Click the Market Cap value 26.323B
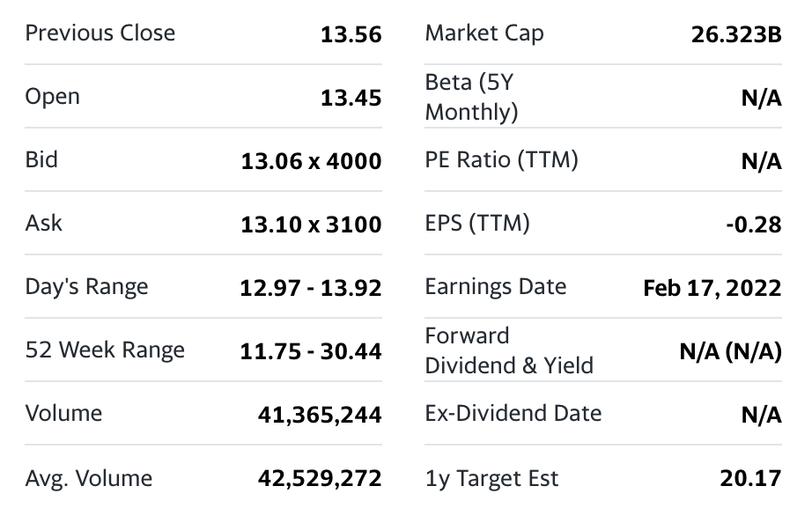This screenshot has width=812, height=523. pos(737,35)
